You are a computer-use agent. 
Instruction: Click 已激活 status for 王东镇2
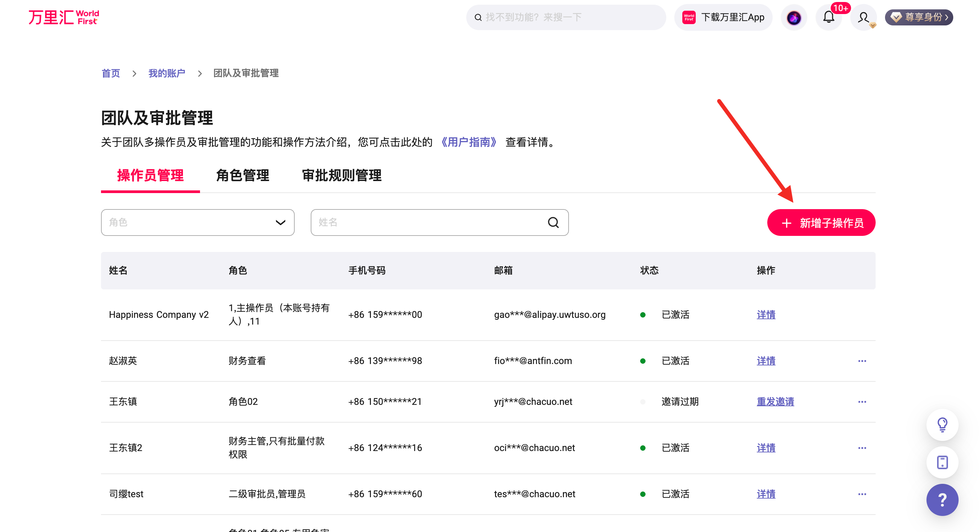click(675, 448)
